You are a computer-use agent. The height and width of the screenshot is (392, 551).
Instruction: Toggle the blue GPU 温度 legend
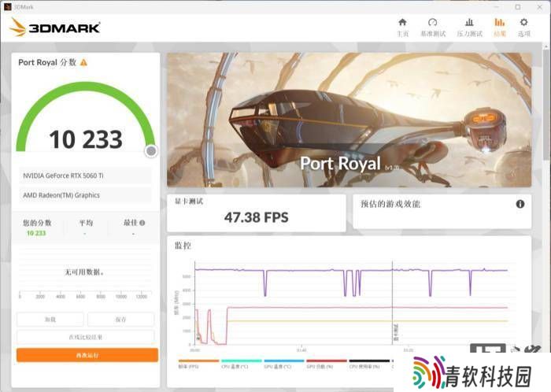(284, 364)
